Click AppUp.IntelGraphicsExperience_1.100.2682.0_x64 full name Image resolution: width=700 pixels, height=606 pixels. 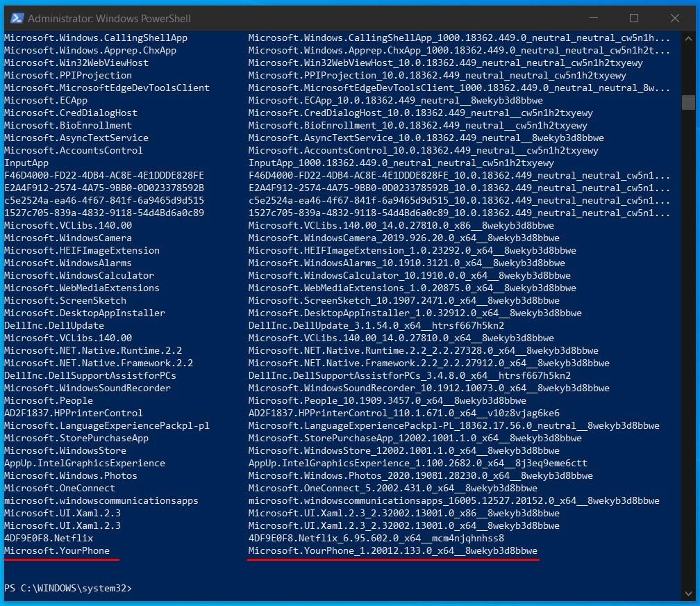[x=418, y=463]
